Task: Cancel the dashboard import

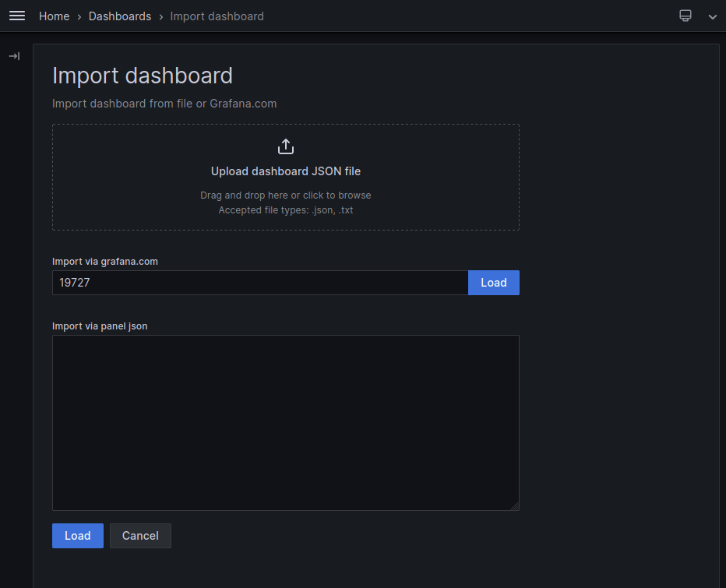Action: click(140, 536)
